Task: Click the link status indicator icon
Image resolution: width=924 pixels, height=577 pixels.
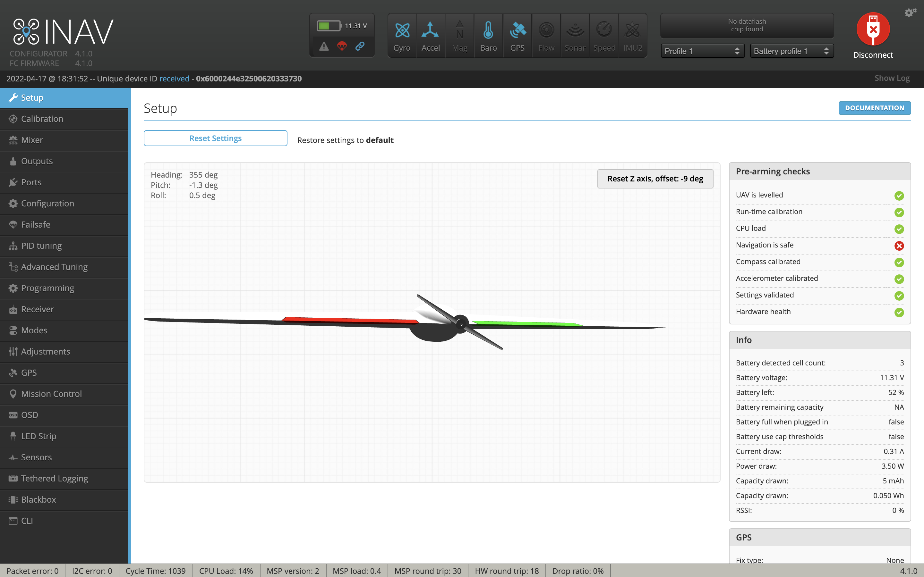Action: [x=360, y=46]
